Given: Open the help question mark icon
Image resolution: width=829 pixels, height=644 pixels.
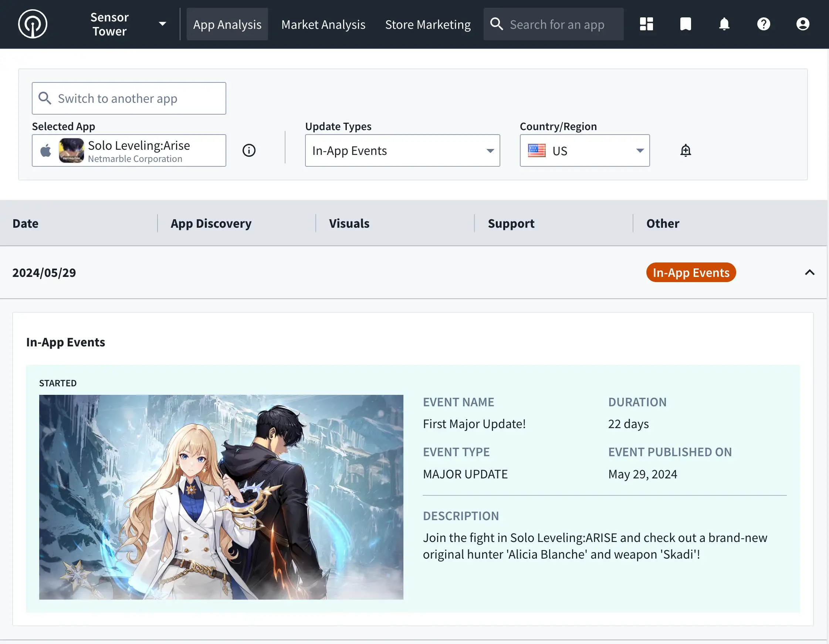Looking at the screenshot, I should (763, 24).
